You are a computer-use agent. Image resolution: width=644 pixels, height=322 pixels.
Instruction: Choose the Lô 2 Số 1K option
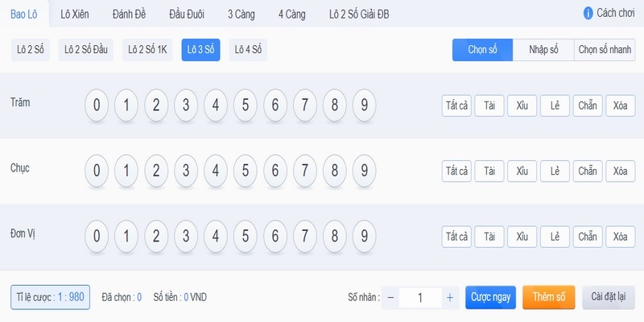click(147, 50)
